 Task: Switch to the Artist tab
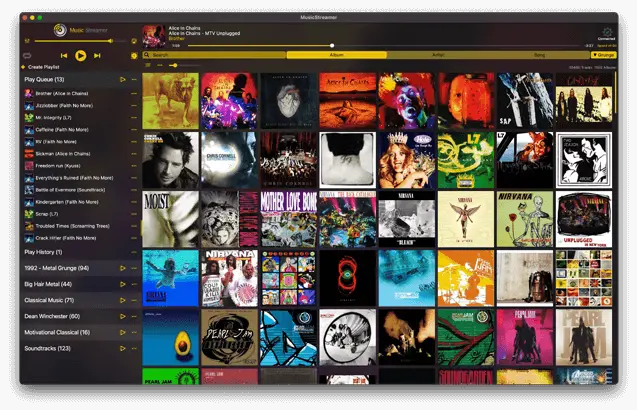coord(438,55)
